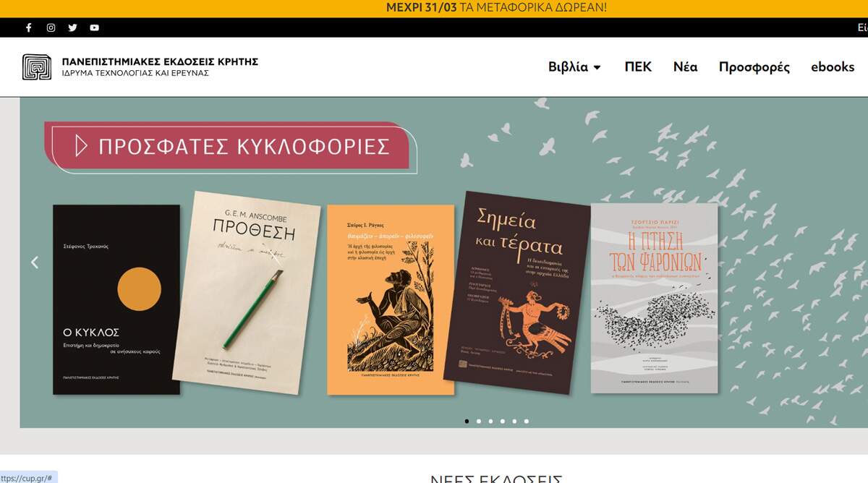This screenshot has height=483, width=868.
Task: Open the ebooks menu item
Action: coord(833,67)
